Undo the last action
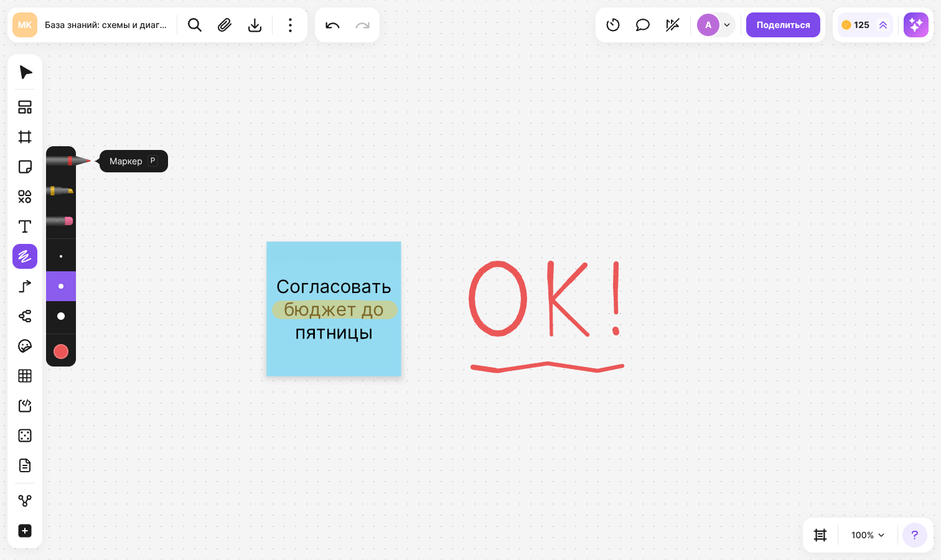 pyautogui.click(x=332, y=25)
